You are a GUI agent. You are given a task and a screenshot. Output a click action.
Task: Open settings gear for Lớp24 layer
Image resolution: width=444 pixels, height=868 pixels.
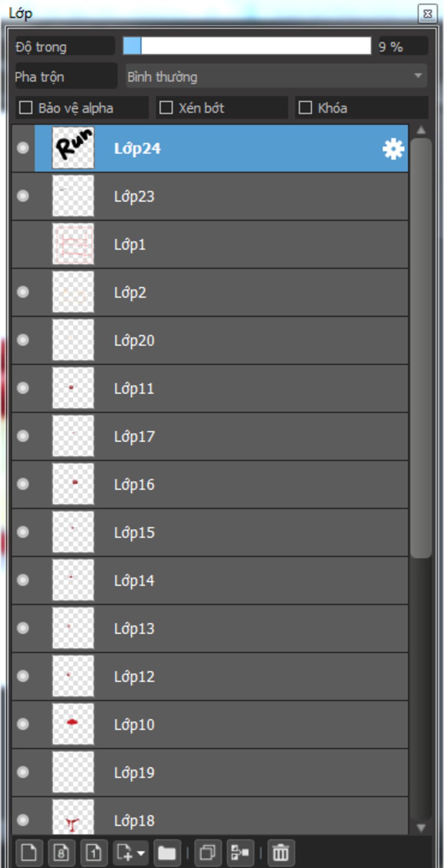coord(393,149)
